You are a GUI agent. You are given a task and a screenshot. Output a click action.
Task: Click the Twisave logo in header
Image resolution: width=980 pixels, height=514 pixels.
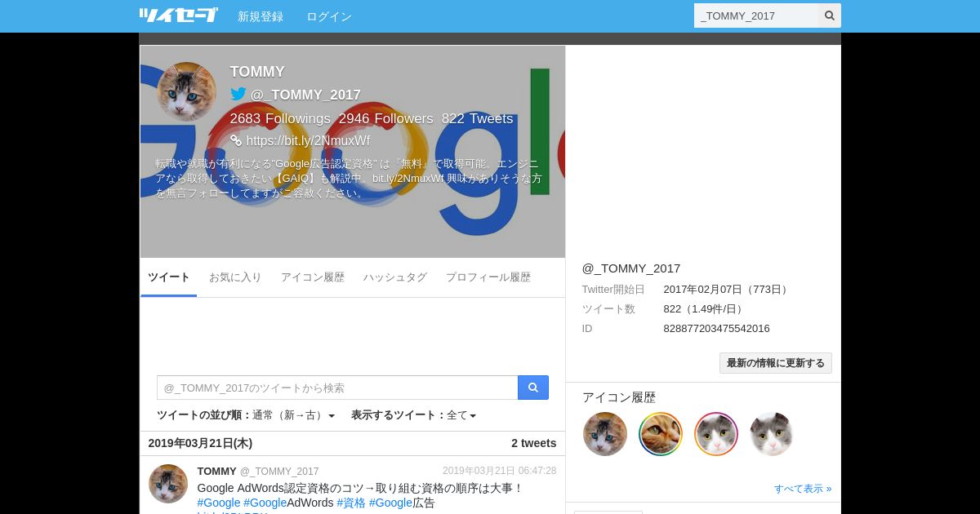178,16
